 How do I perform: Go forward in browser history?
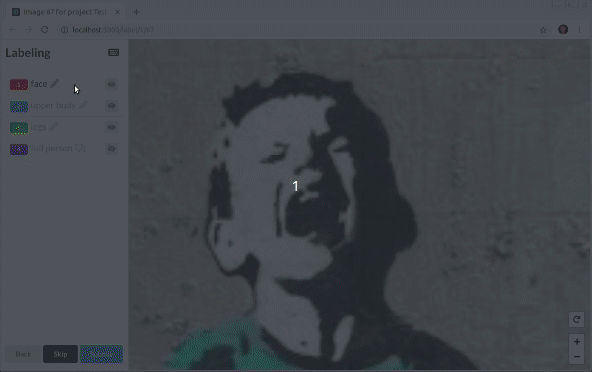click(x=28, y=29)
